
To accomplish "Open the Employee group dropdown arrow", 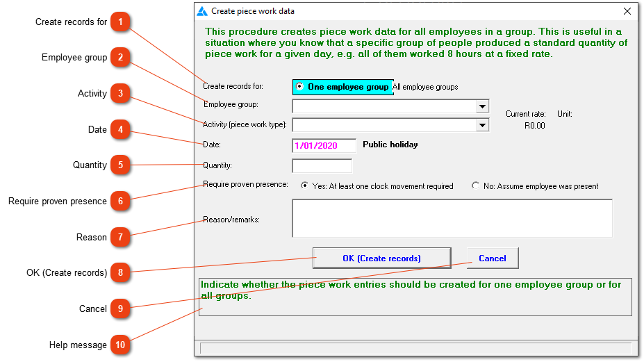I will [x=483, y=106].
